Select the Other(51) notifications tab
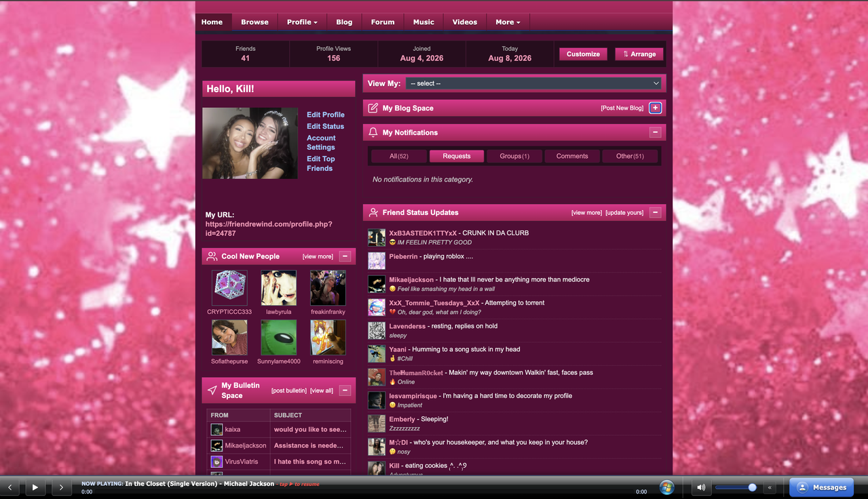 [x=630, y=156]
